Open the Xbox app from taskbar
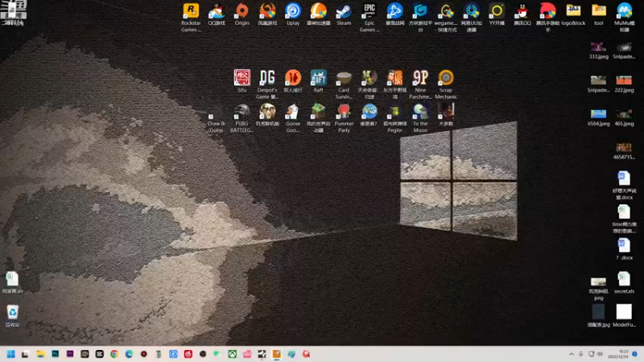Viewport: 644px width, 362px height. coord(233,354)
